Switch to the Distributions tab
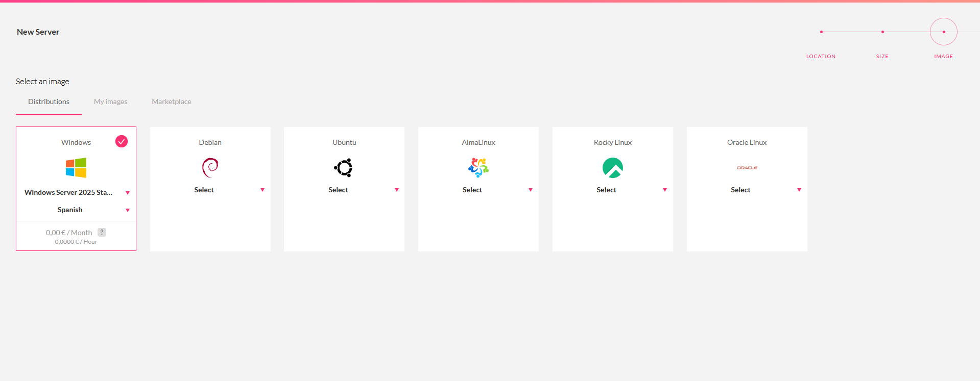The width and height of the screenshot is (980, 381). click(49, 101)
